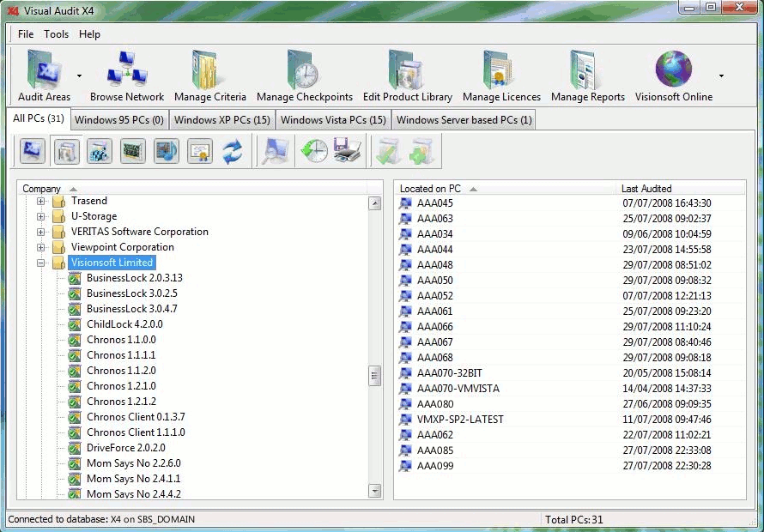Open the Audit Areas dropdown arrow
Image resolution: width=764 pixels, height=532 pixels.
point(79,76)
